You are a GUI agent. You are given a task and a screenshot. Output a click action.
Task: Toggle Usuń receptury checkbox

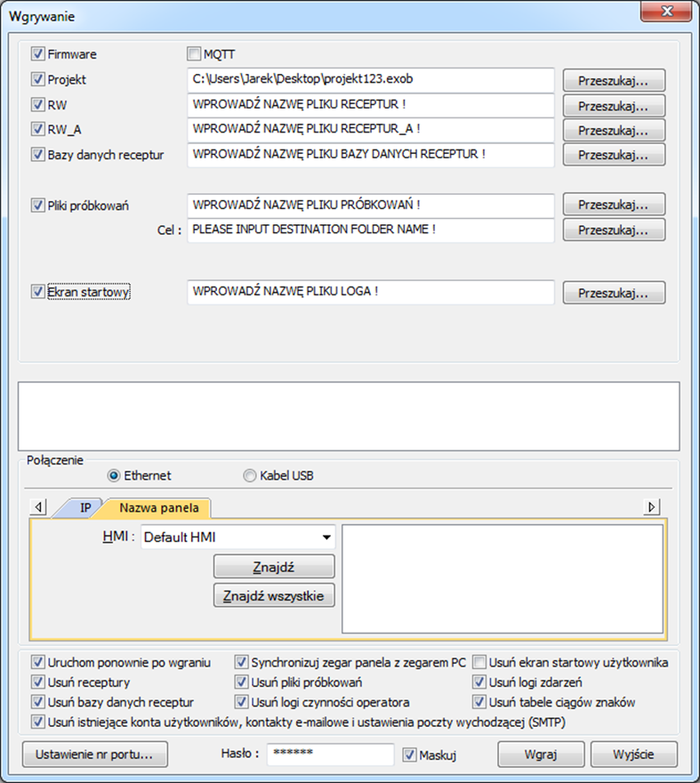coord(38,682)
